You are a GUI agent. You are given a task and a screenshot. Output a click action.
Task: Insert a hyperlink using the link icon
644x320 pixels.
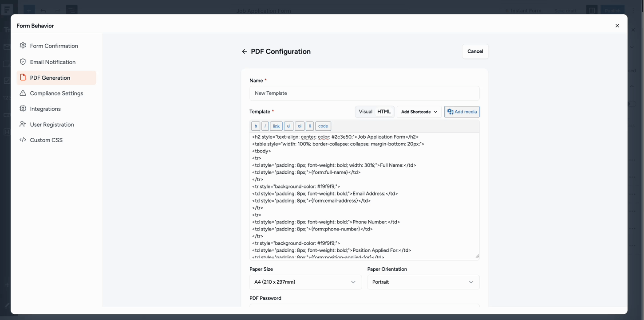tap(276, 126)
